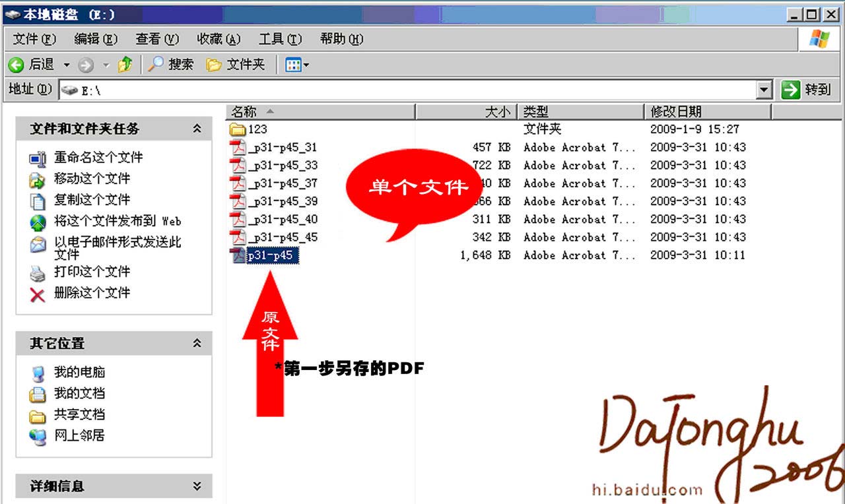Screen dimensions: 845x504
Task: Open the 文件(F) menu
Action: pos(35,40)
